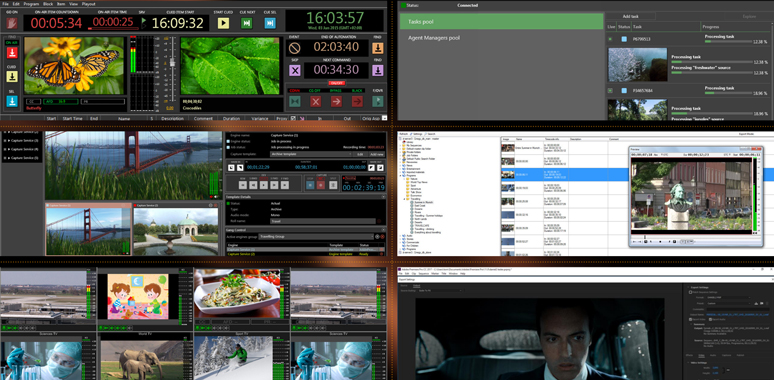774x380 pixels.
Task: Click the audio level fader handle
Action: (x=172, y=63)
